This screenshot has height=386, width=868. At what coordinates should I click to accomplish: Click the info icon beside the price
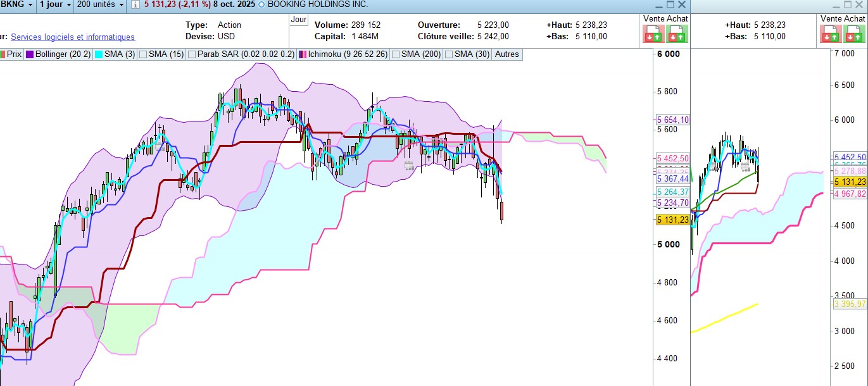coord(136,4)
